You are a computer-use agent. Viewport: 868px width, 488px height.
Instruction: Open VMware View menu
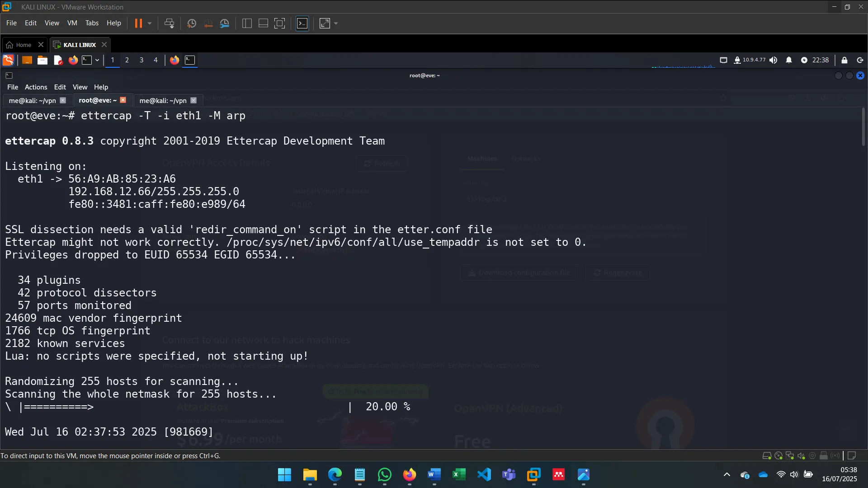[x=52, y=23]
